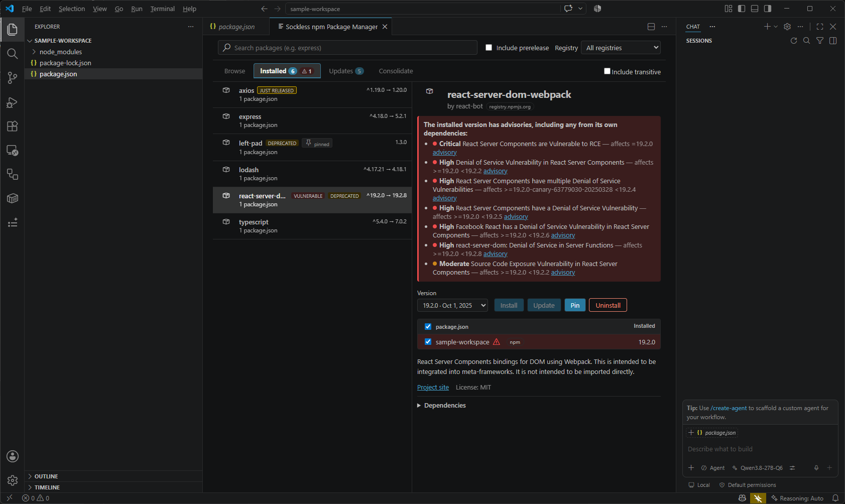Filter the chat sessions list
This screenshot has height=504, width=845.
tap(820, 41)
